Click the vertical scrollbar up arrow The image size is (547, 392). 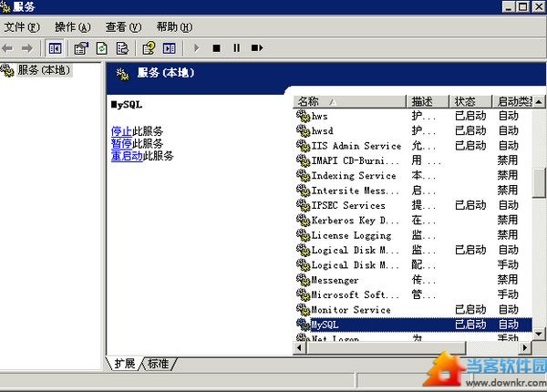[539, 101]
